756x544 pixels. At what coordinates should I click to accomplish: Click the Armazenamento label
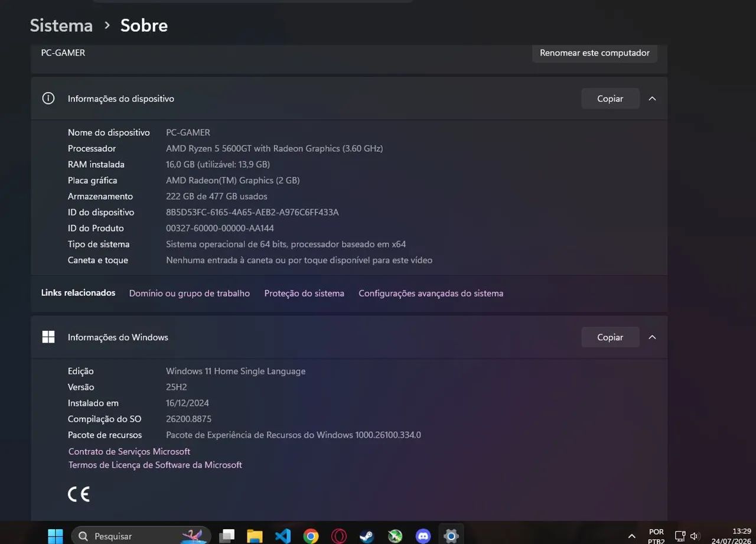100,197
